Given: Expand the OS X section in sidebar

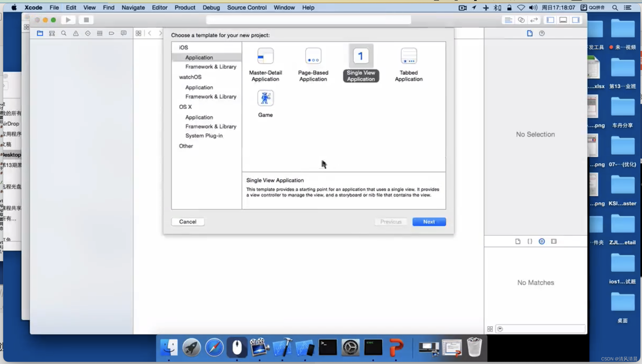Looking at the screenshot, I should (185, 107).
